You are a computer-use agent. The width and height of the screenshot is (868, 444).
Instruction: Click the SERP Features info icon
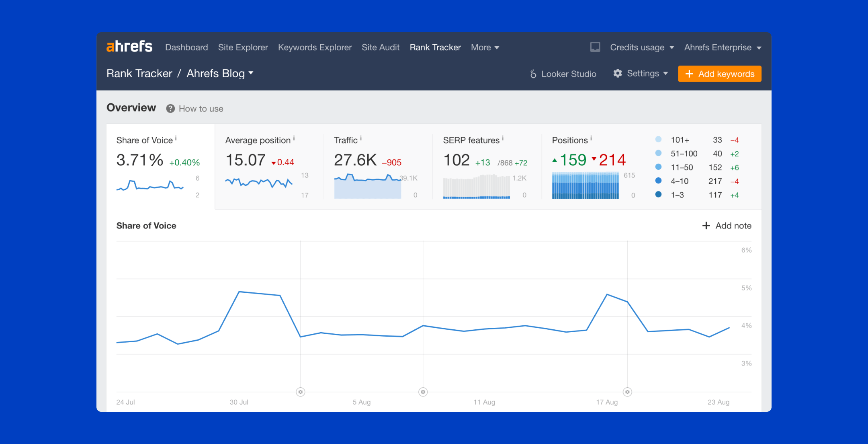(x=504, y=138)
